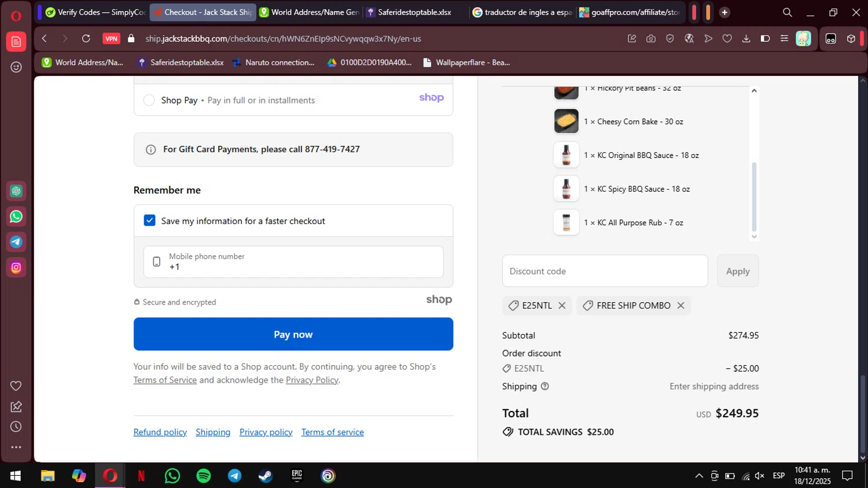Switch to Saferidestoptable.xlsx tab
The height and width of the screenshot is (488, 868).
(x=415, y=12)
